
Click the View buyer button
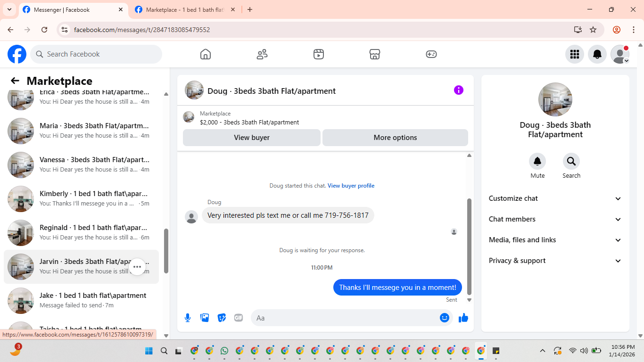252,138
